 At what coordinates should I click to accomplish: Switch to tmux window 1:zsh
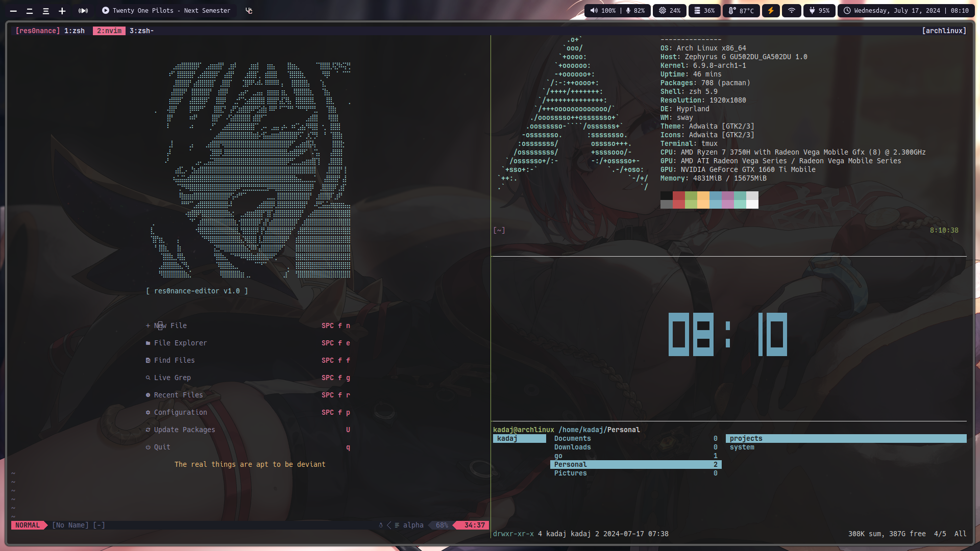tap(75, 31)
